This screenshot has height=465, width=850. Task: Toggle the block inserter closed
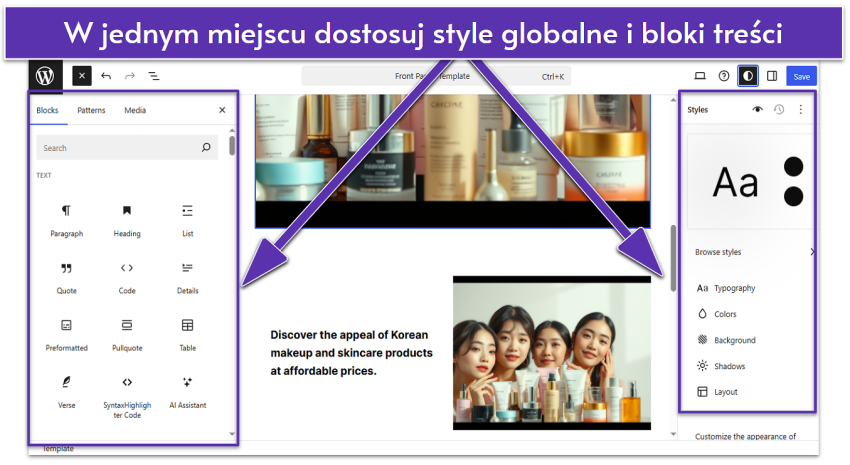(82, 76)
